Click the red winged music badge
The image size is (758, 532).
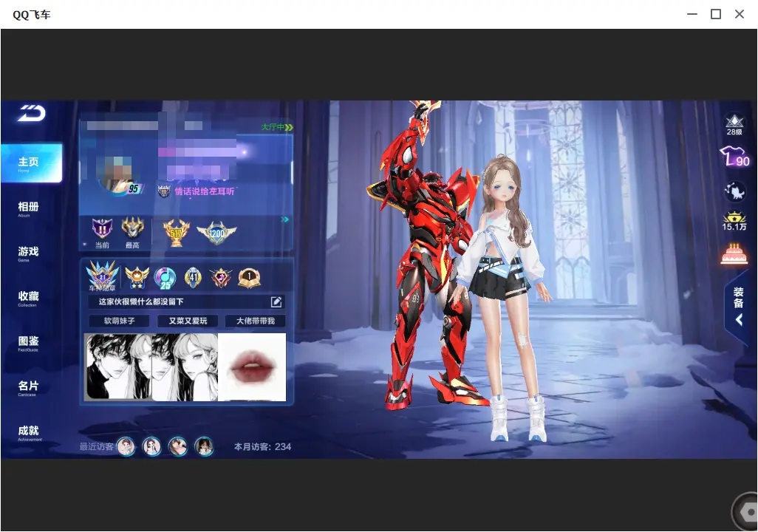point(221,278)
